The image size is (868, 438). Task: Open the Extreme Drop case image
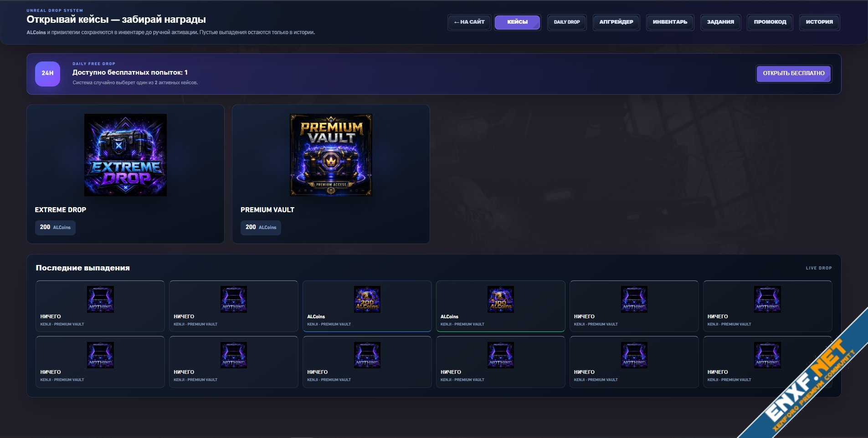(x=125, y=155)
